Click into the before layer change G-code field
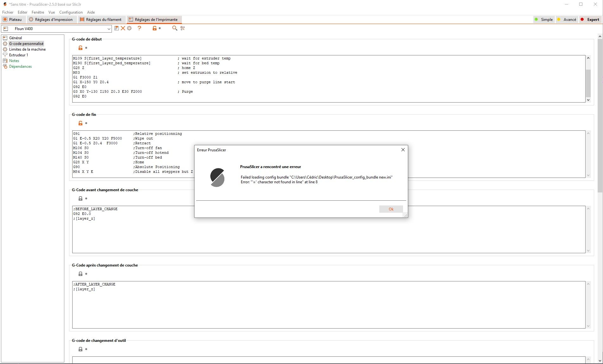This screenshot has height=364, width=603. tap(329, 229)
